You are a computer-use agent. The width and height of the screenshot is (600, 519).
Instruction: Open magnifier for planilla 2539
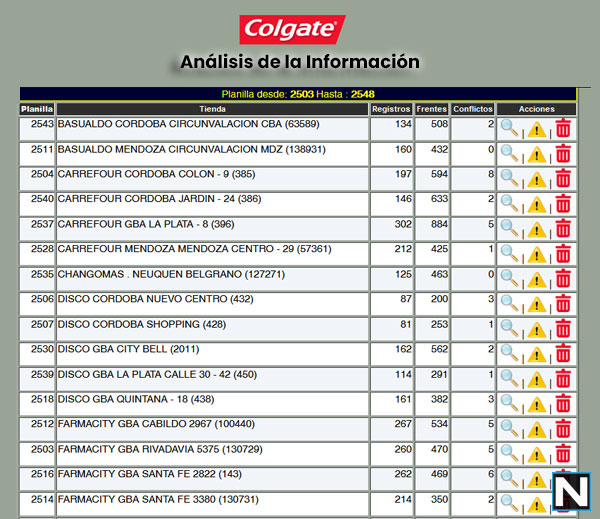tap(509, 378)
